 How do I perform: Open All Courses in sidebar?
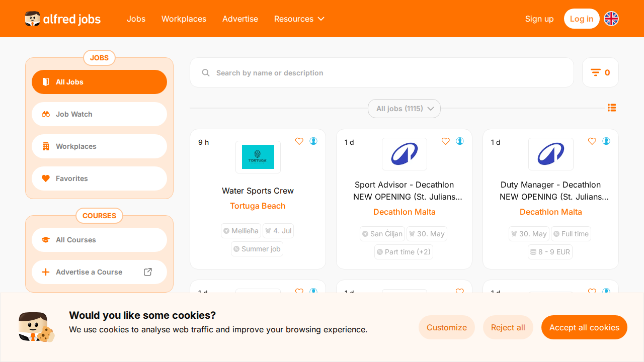99,240
